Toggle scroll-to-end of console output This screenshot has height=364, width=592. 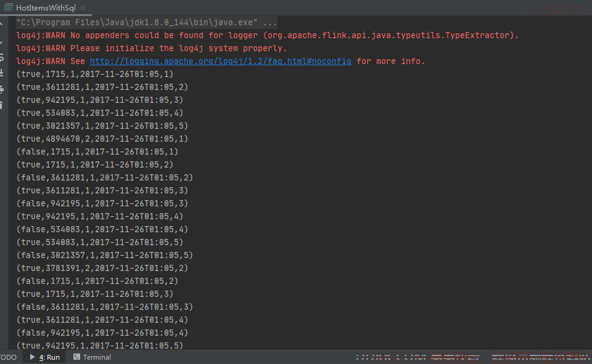pos(1,73)
